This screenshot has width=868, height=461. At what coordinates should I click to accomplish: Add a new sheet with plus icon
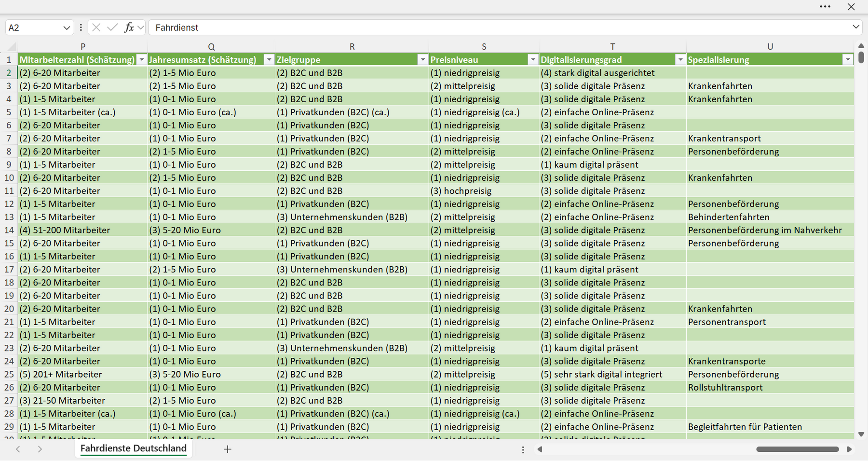tap(228, 449)
